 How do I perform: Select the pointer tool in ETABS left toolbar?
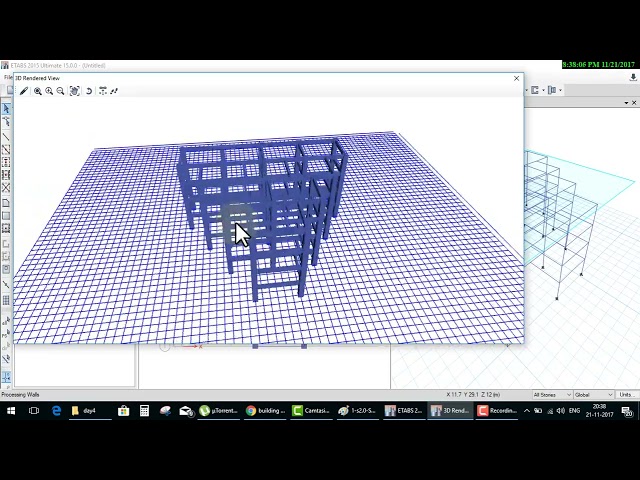click(x=6, y=108)
